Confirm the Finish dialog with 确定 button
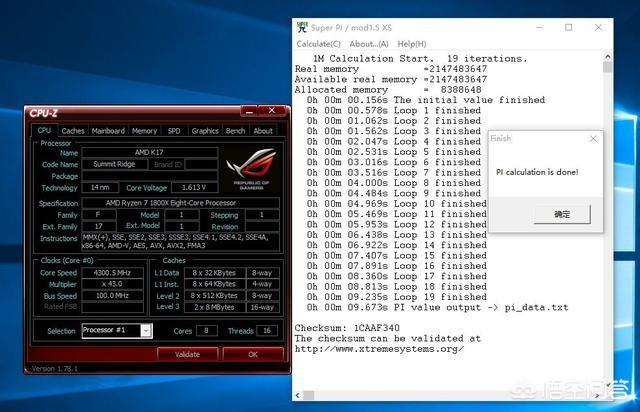The image size is (640, 412). coord(562,214)
